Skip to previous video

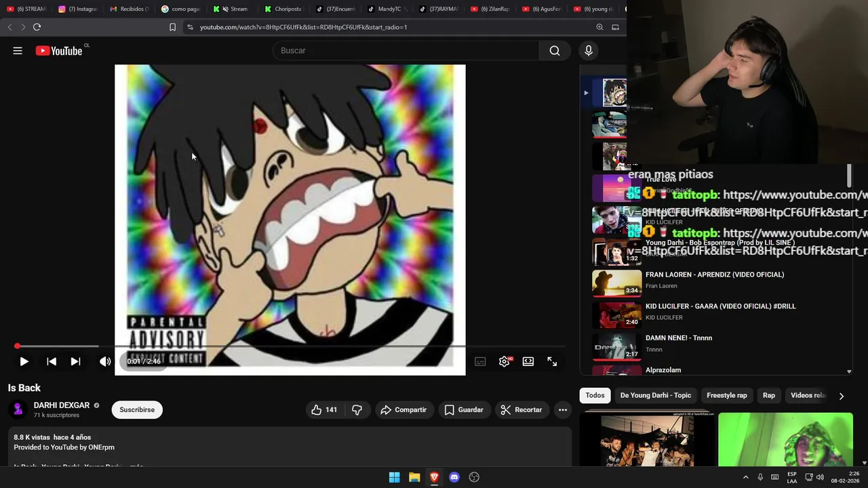point(52,361)
